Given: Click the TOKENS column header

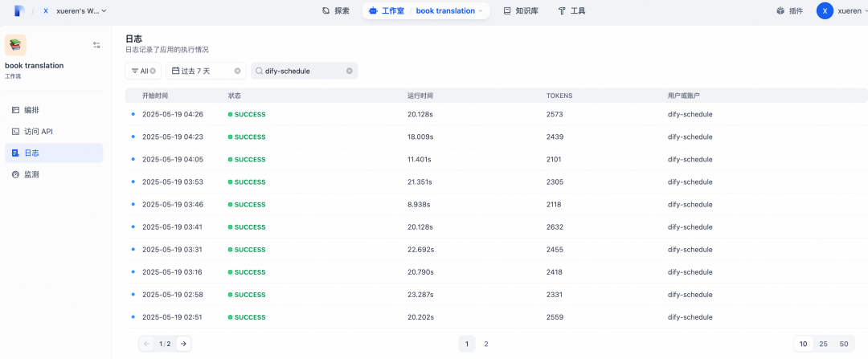Looking at the screenshot, I should click(x=559, y=96).
